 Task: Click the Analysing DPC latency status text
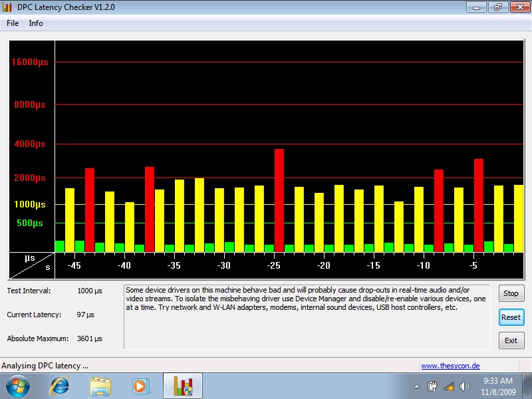tap(45, 366)
